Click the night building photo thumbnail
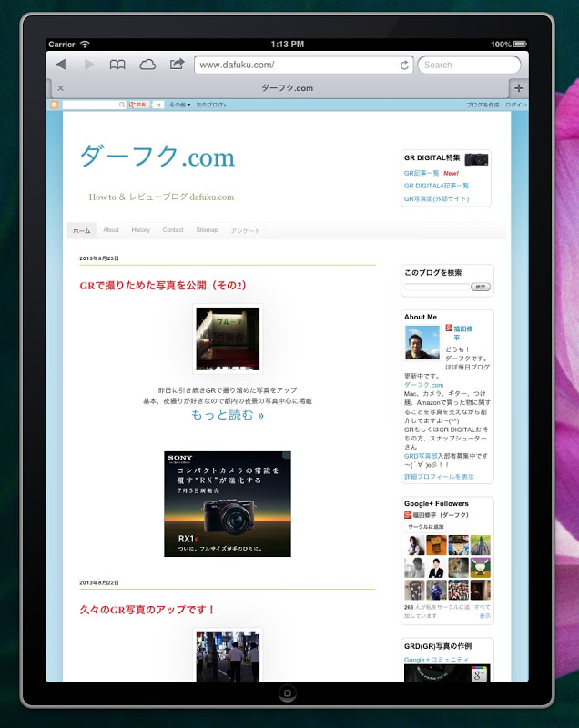 tap(228, 339)
